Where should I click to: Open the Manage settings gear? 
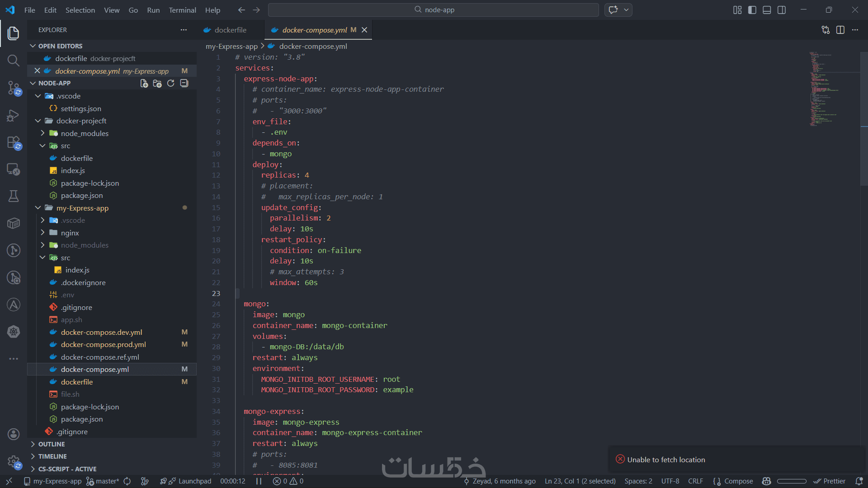(x=14, y=462)
